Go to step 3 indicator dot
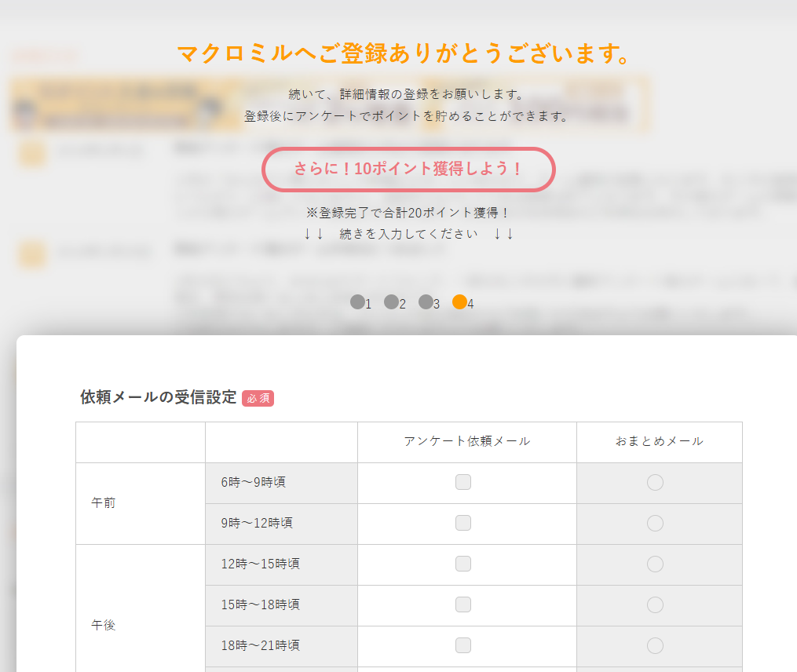This screenshot has width=797, height=672. tap(426, 302)
